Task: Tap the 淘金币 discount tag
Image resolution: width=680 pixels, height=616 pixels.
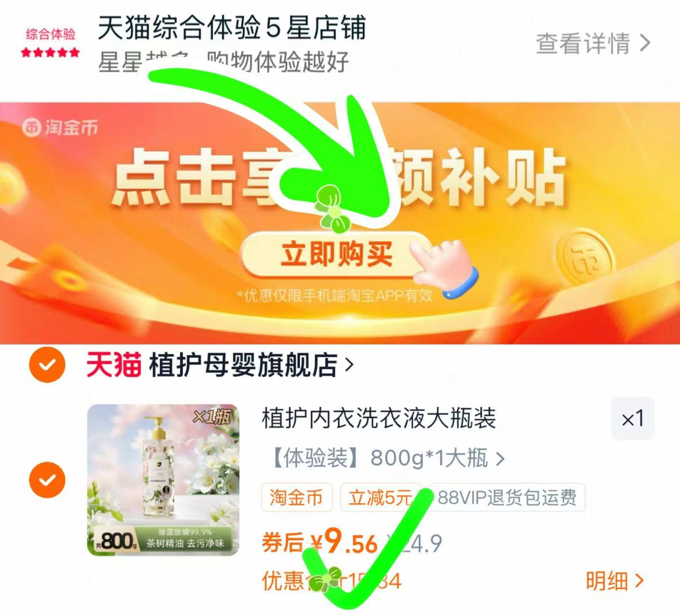Action: (x=296, y=497)
